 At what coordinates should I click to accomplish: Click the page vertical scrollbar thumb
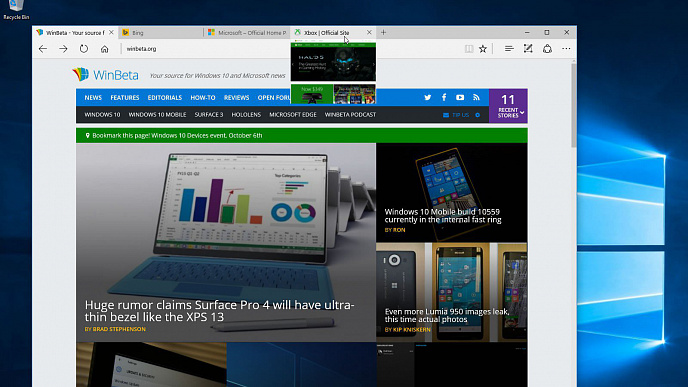point(573,105)
